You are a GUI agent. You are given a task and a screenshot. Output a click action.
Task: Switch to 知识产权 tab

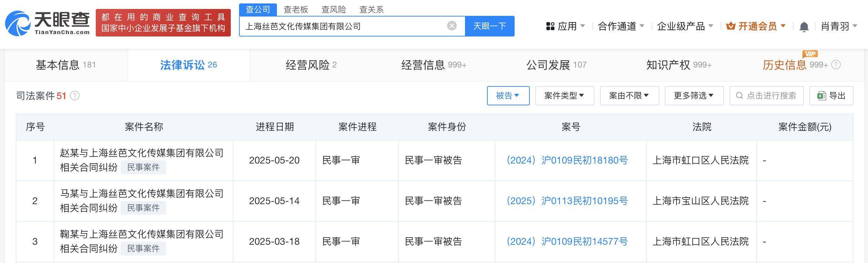pos(679,65)
